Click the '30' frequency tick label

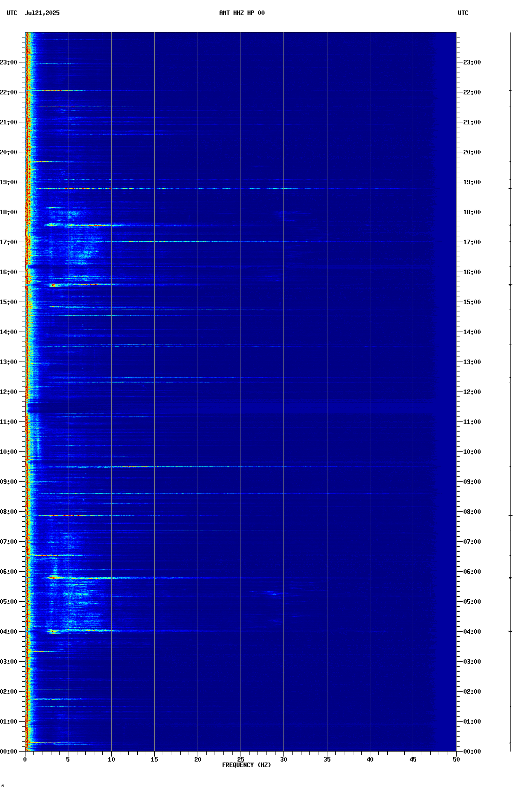[283, 760]
